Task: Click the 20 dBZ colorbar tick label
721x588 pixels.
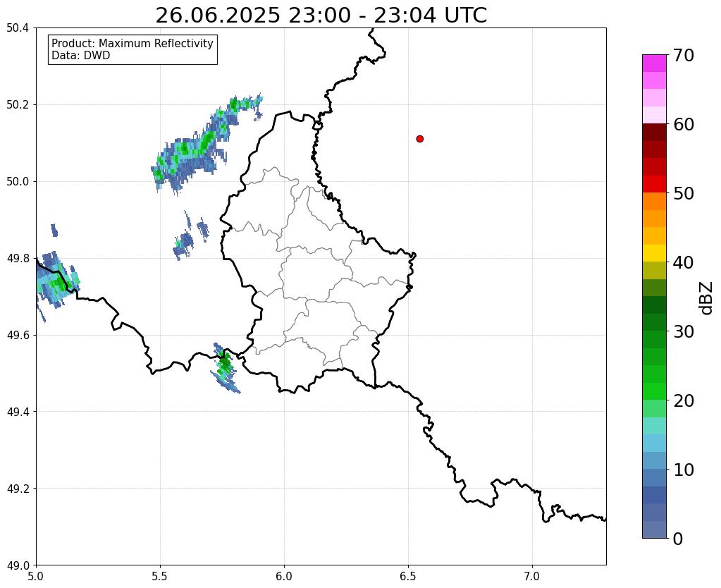Action: [684, 400]
